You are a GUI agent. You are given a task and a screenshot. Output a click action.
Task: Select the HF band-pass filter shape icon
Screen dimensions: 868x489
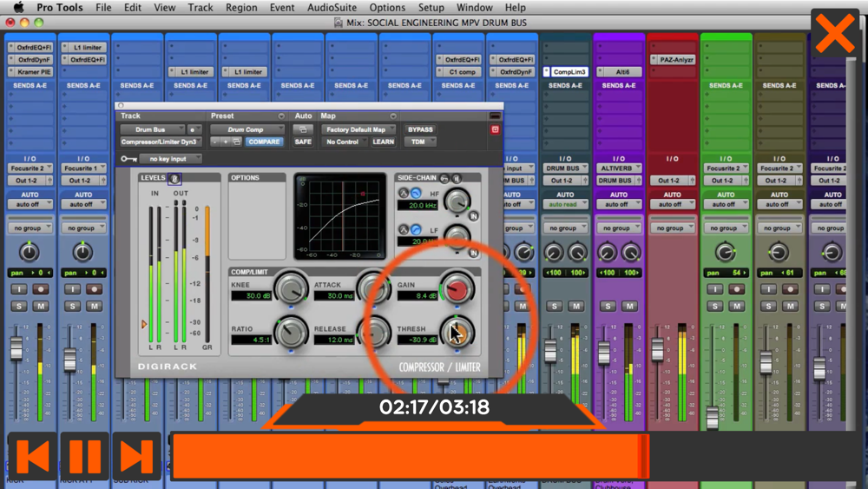tap(404, 194)
